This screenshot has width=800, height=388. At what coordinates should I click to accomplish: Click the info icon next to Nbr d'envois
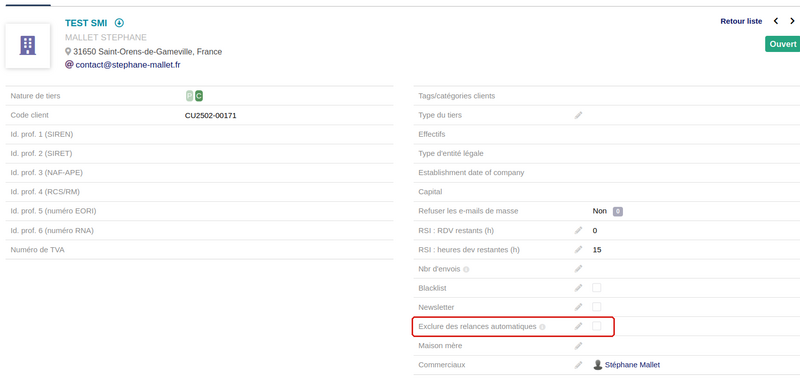click(x=466, y=269)
